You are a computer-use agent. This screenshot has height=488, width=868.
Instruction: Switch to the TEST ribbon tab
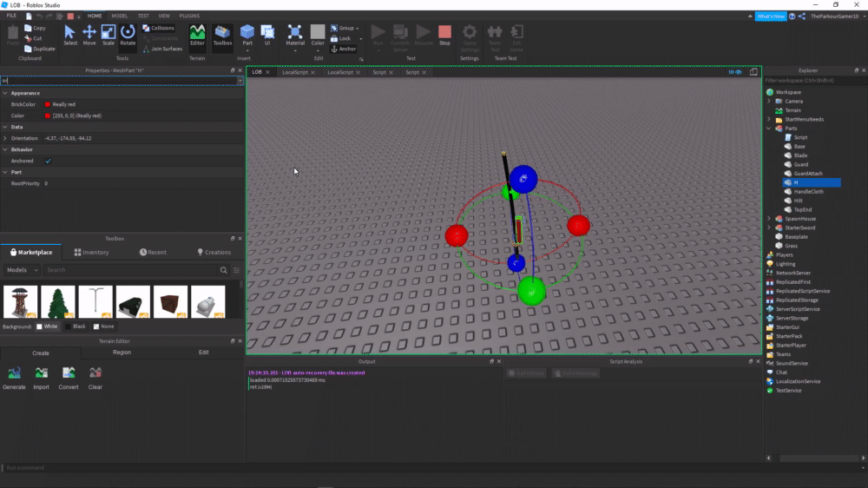143,16
